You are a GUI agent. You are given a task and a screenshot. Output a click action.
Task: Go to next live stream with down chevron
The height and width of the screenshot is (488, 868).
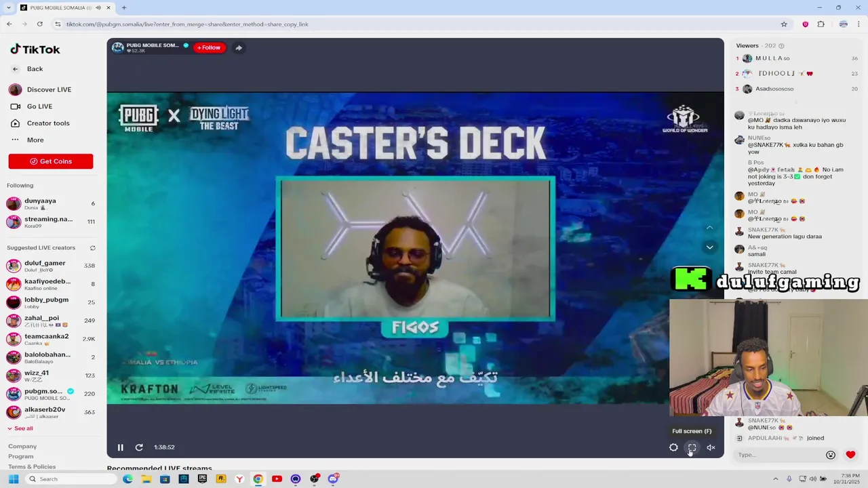(x=709, y=247)
